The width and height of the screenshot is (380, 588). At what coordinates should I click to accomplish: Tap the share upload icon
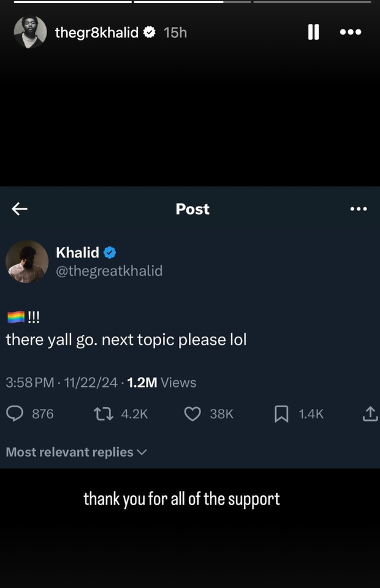click(x=370, y=414)
